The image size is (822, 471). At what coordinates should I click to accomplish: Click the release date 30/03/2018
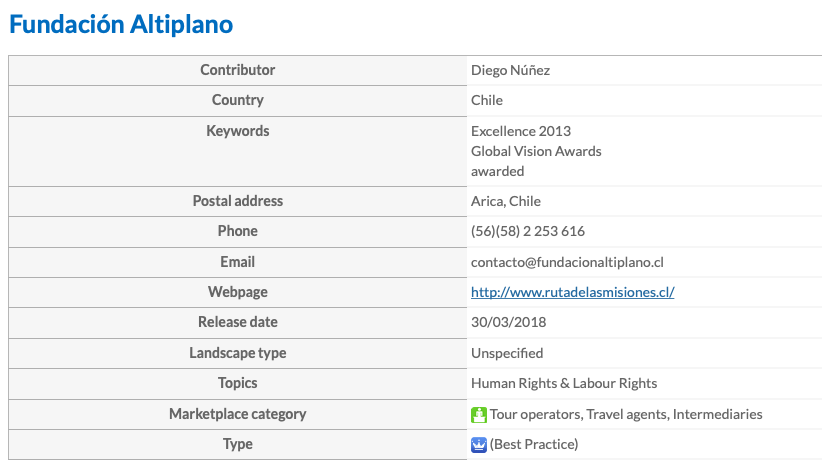tap(508, 322)
